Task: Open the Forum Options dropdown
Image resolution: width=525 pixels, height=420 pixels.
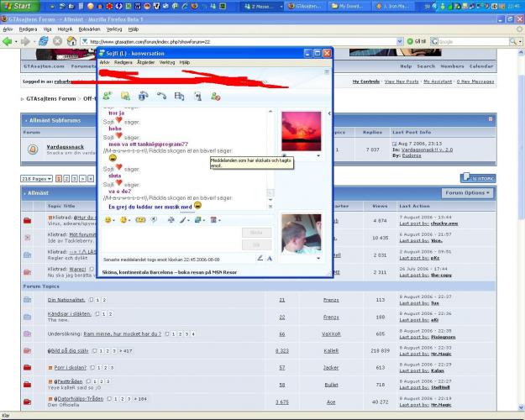Action: click(467, 192)
